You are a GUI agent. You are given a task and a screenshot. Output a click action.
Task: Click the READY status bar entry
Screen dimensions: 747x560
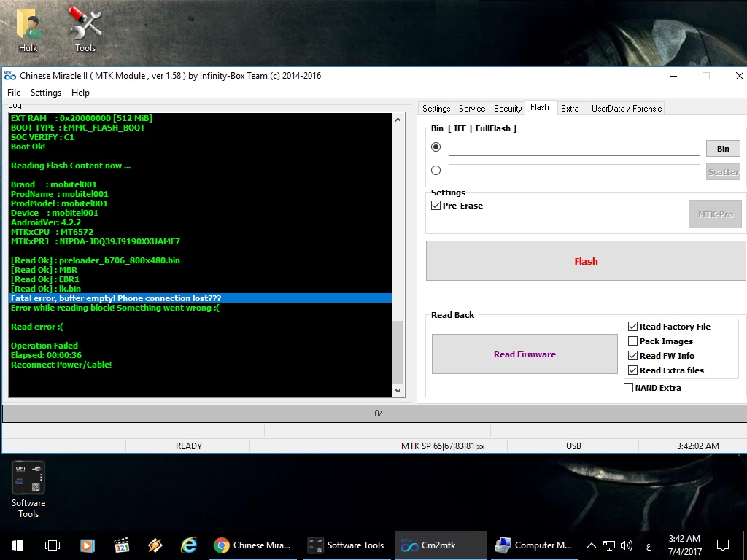pos(189,446)
